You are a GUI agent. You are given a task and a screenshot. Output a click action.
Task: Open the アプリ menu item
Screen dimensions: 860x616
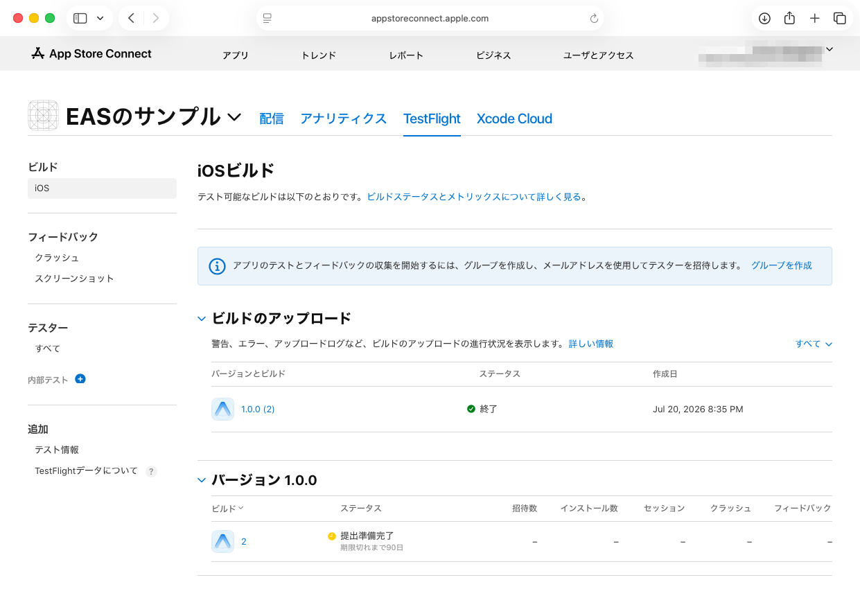click(x=236, y=55)
